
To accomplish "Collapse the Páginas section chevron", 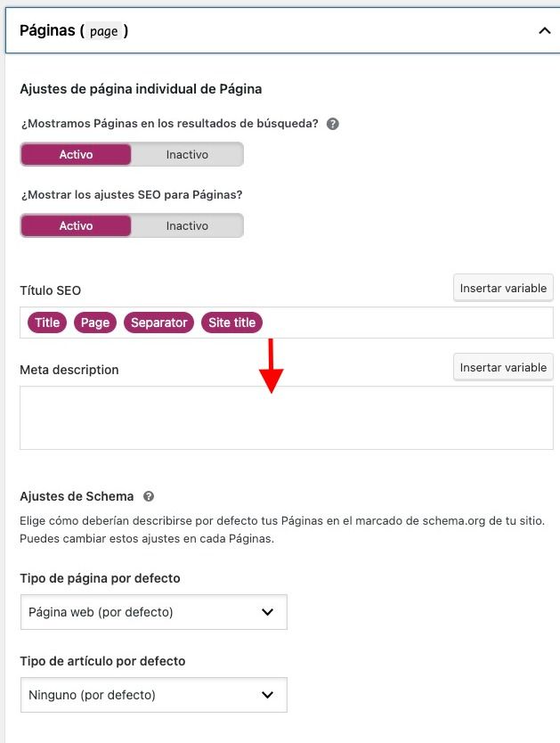I will pos(545,31).
